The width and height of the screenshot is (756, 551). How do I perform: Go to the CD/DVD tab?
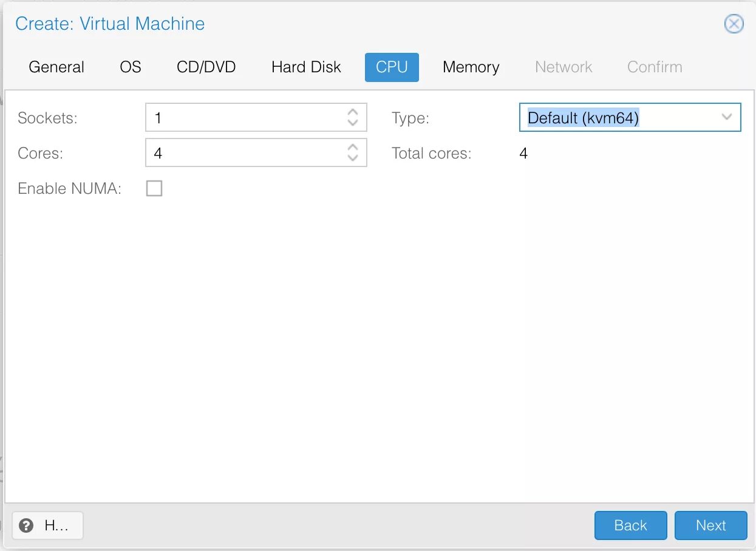click(206, 67)
